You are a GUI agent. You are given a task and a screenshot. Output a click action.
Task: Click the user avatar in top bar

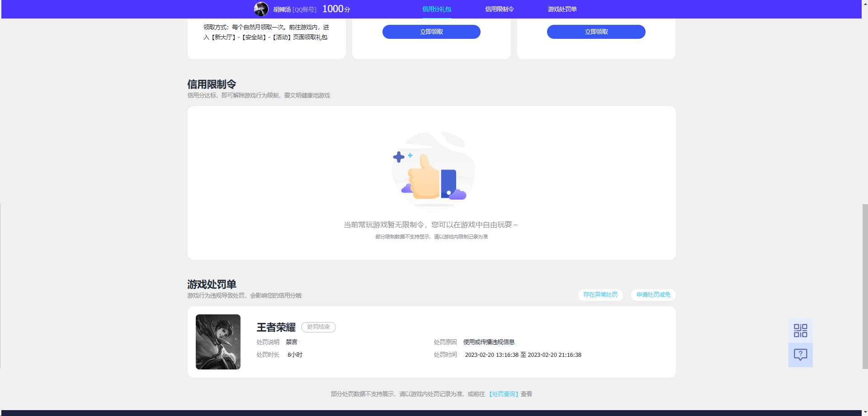coord(261,9)
